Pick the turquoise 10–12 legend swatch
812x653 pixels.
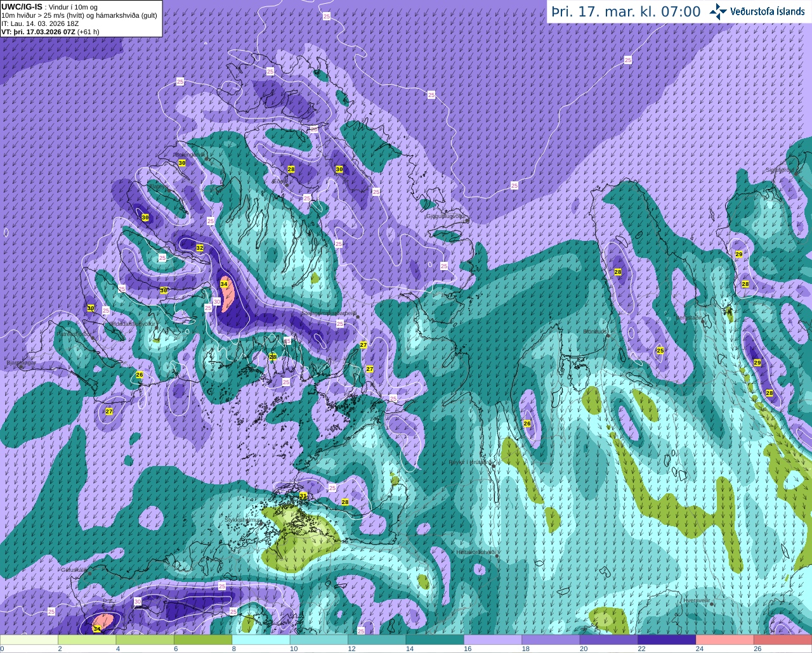[318, 640]
